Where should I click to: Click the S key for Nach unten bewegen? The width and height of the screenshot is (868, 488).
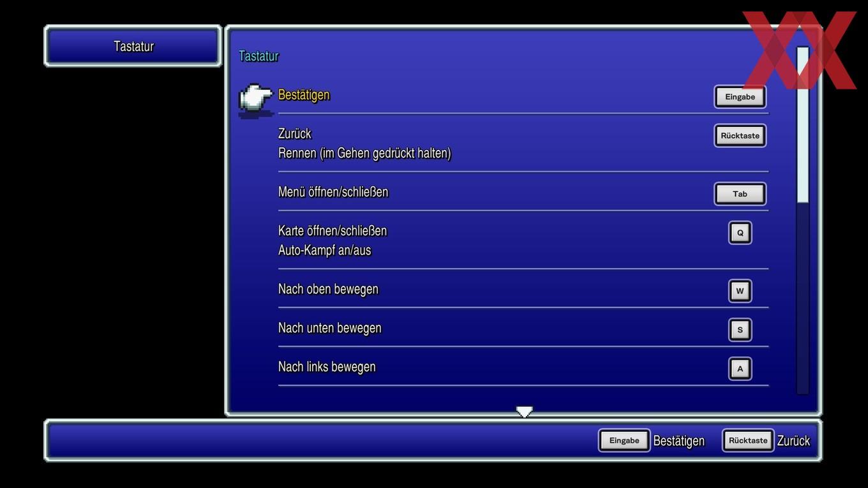pos(740,330)
